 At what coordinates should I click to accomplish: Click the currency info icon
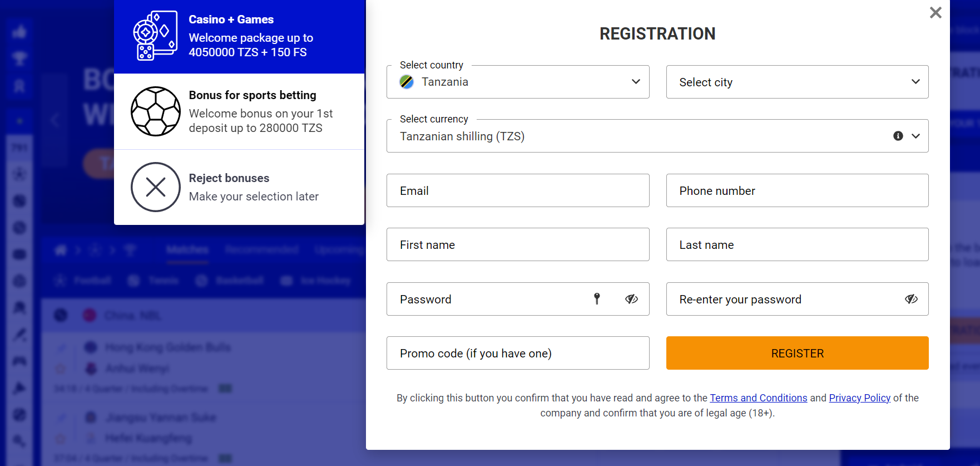[897, 135]
